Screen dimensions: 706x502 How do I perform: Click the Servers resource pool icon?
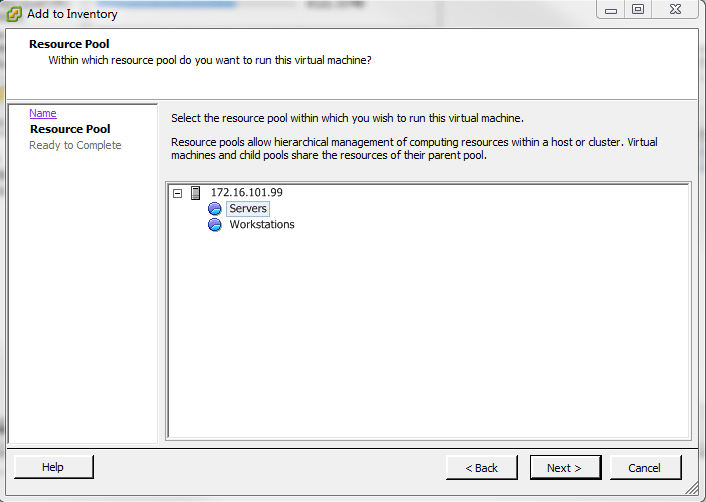214,209
